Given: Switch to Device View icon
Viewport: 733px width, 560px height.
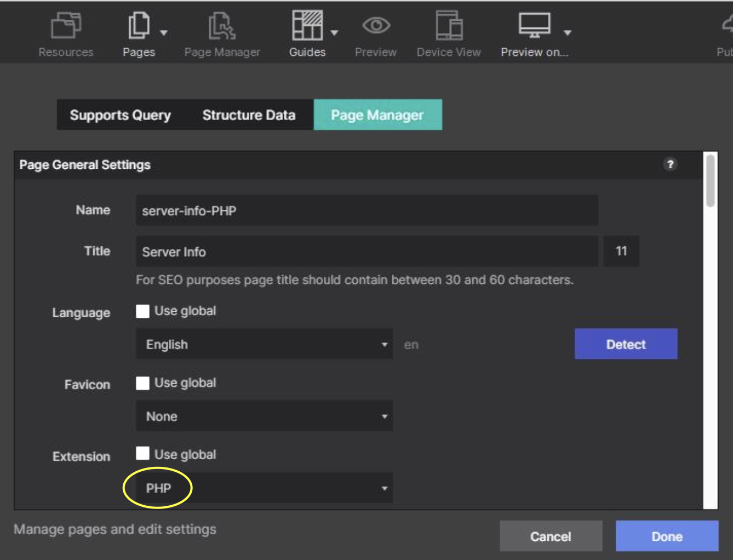Looking at the screenshot, I should (x=449, y=26).
